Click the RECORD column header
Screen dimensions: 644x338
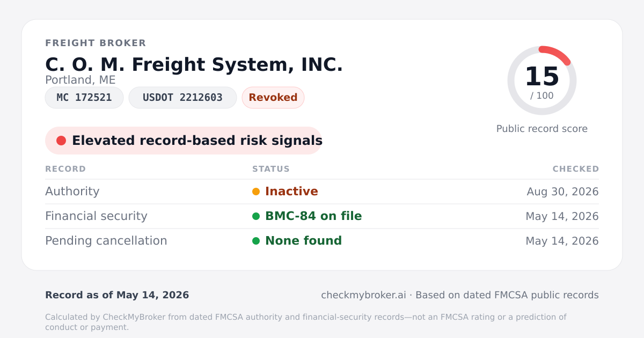pyautogui.click(x=65, y=169)
